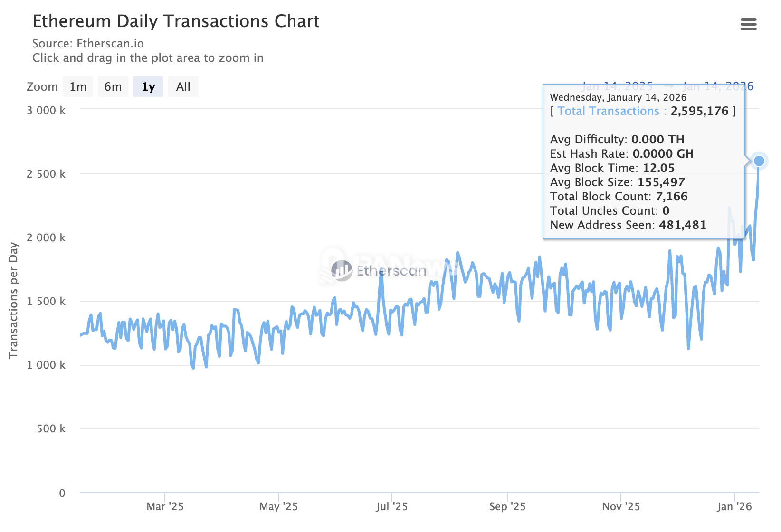Viewport: 781px width, 532px height.
Task: Click the Total Transactions tooltip label
Action: point(608,111)
